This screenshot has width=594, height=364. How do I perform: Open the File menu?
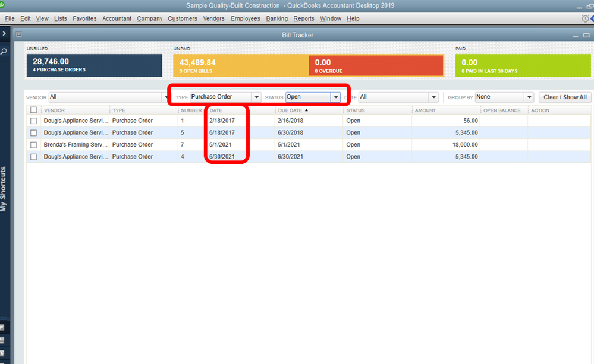(10, 18)
